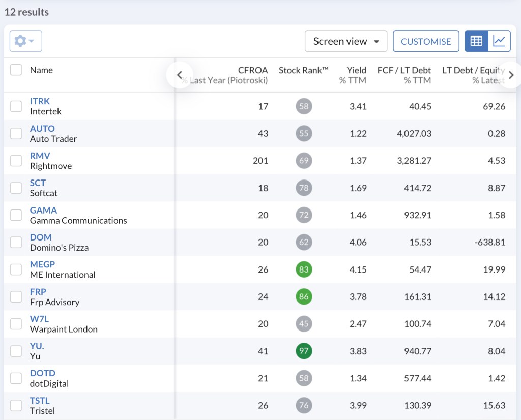
Task: Select the Rightmove row checkbox
Action: [16, 161]
